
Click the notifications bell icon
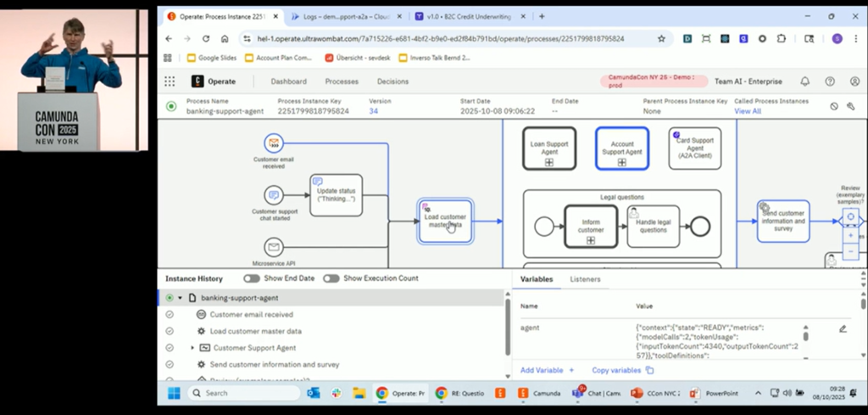[804, 81]
